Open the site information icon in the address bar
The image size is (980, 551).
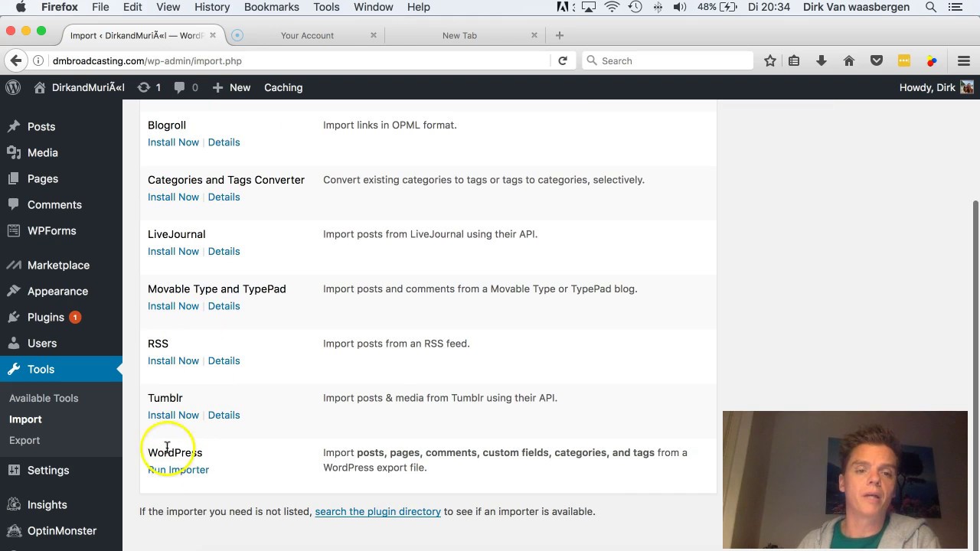click(38, 60)
